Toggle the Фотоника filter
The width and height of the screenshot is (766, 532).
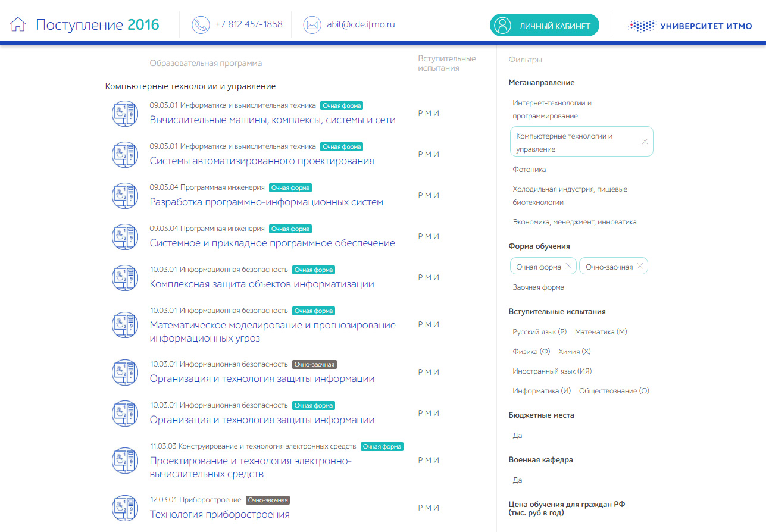(529, 170)
